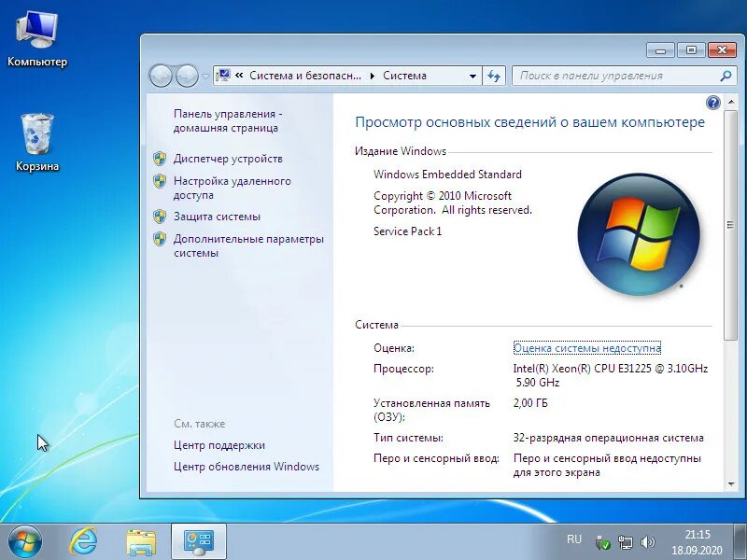Open the Компьютер desktop icon
This screenshot has height=560, width=747.
tap(37, 39)
